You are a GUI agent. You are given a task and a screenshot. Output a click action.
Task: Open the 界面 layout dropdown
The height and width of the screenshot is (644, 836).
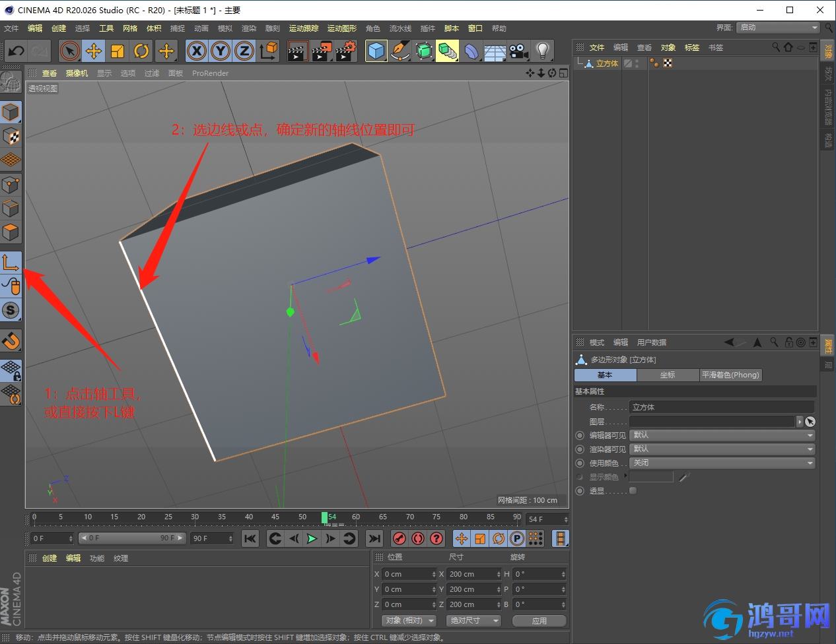pyautogui.click(x=778, y=28)
